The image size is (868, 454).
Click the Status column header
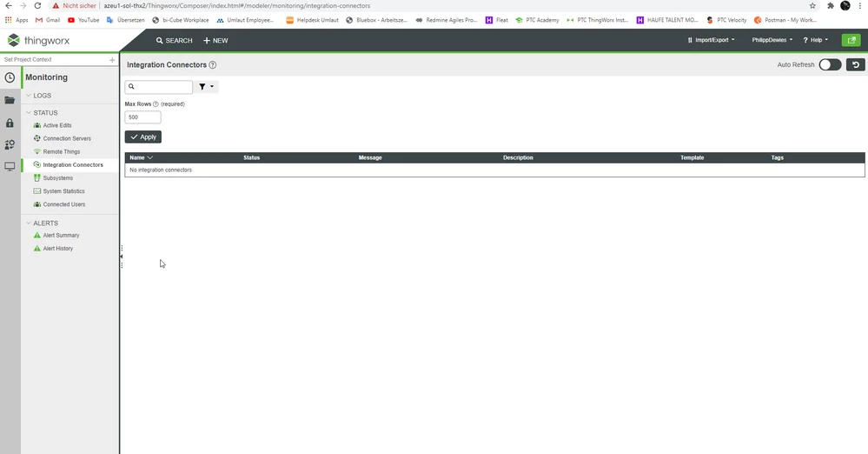[x=251, y=158]
